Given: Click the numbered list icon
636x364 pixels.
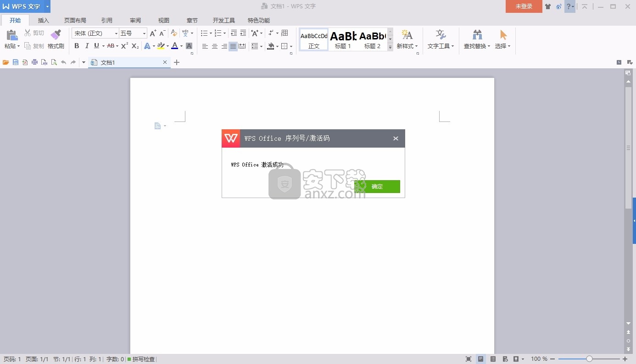Looking at the screenshot, I should [x=218, y=33].
